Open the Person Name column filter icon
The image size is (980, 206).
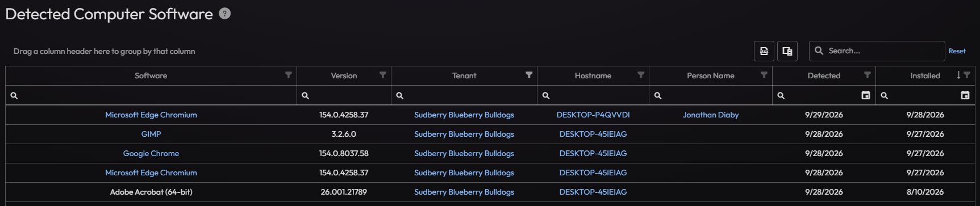point(764,75)
